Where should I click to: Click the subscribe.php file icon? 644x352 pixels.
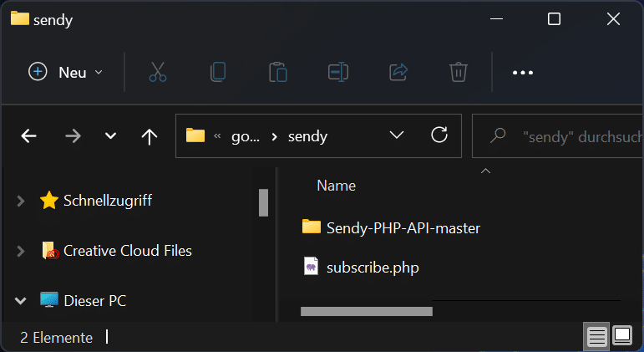(x=311, y=266)
